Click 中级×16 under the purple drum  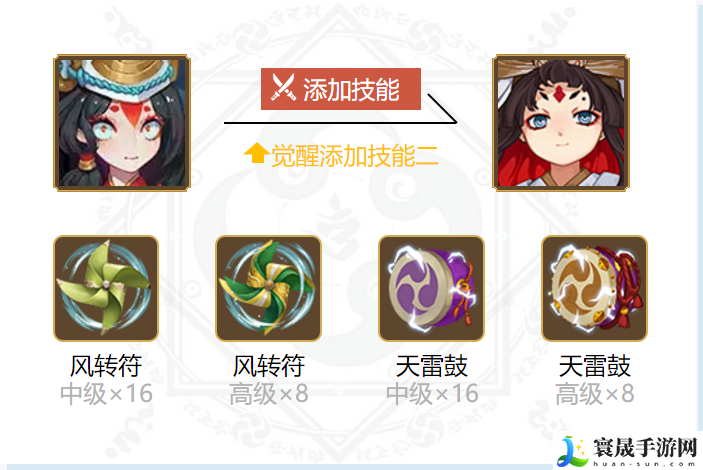[x=432, y=394]
